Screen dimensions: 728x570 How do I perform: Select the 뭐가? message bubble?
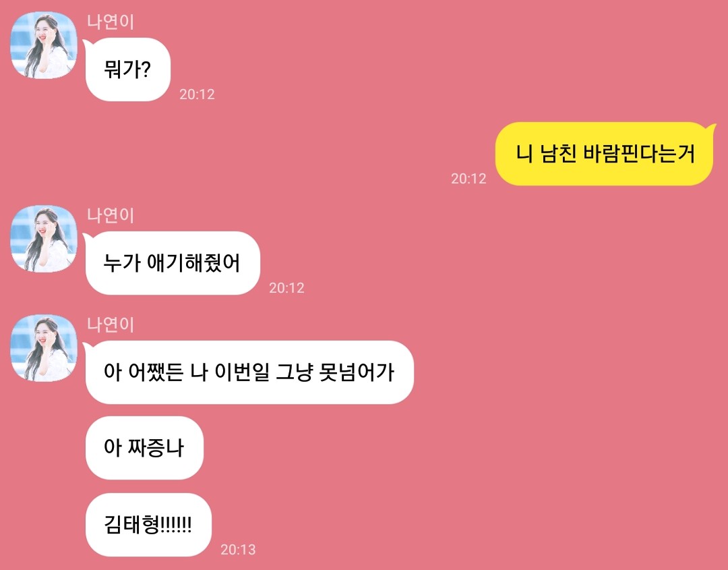pyautogui.click(x=127, y=69)
